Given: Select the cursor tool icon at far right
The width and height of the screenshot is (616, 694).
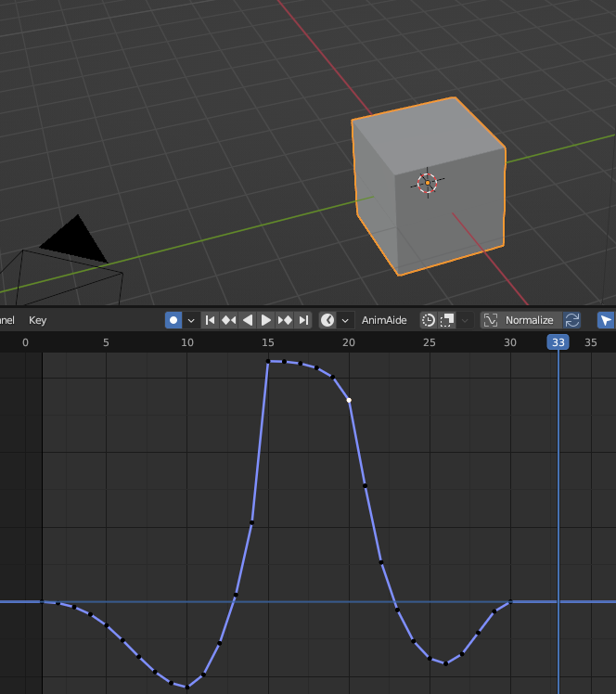Looking at the screenshot, I should 606,320.
